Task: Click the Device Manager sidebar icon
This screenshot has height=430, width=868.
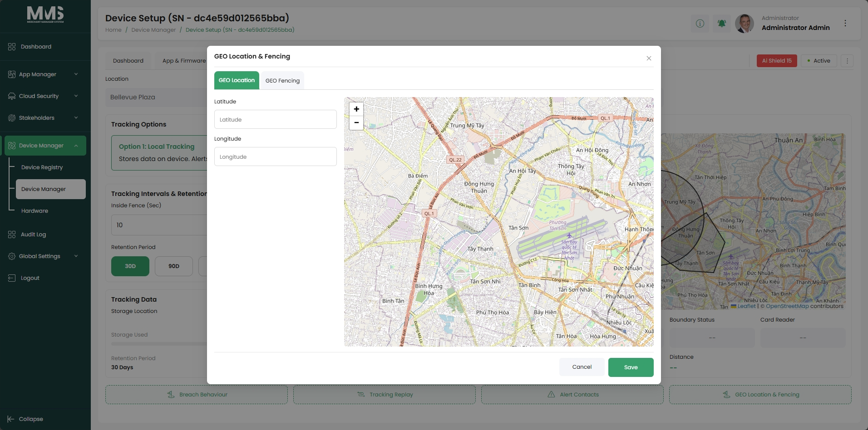Action: tap(12, 146)
